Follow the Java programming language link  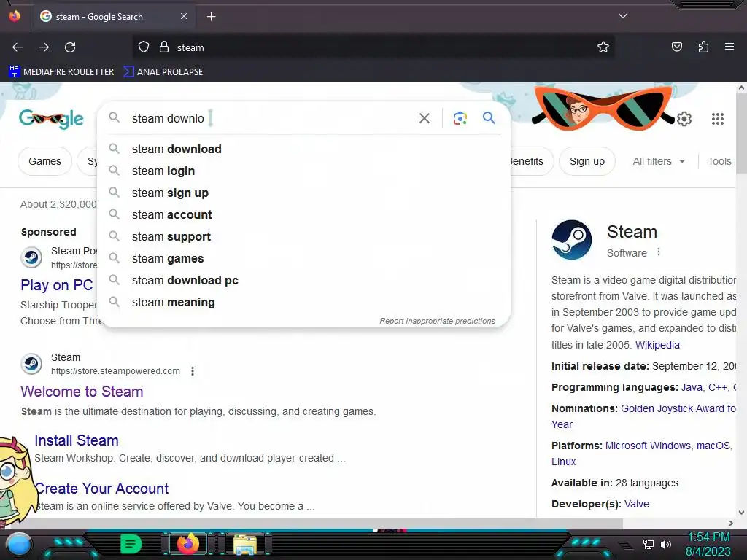pos(692,387)
